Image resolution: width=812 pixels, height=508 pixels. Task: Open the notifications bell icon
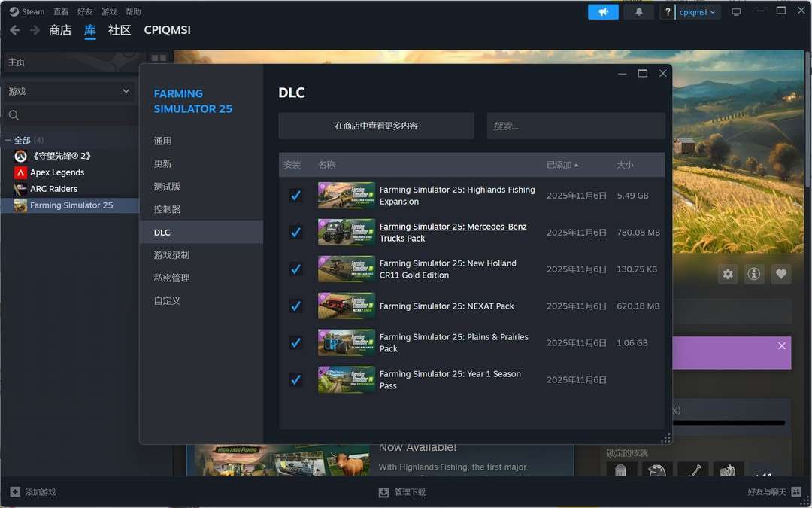[639, 12]
